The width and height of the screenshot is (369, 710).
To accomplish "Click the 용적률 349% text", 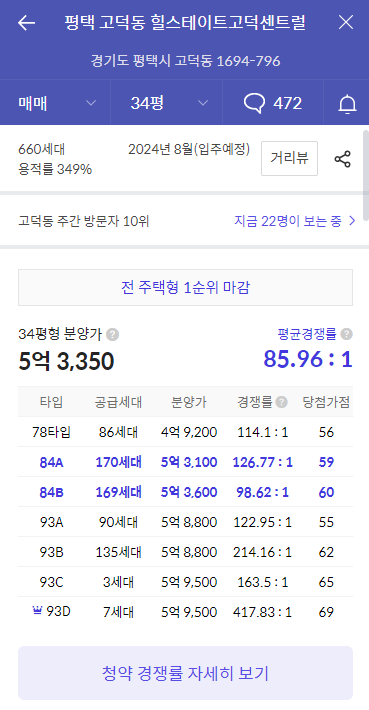I will (55, 169).
